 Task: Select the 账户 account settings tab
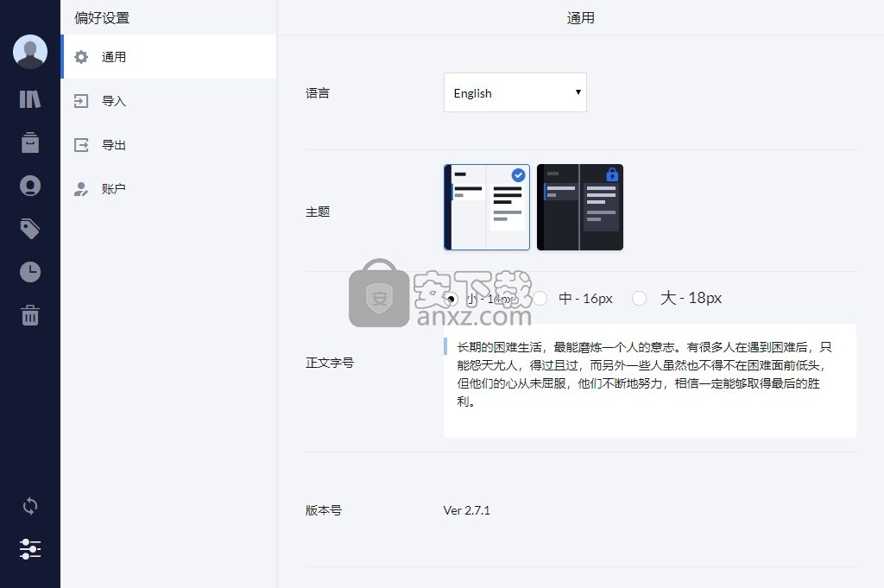click(169, 189)
